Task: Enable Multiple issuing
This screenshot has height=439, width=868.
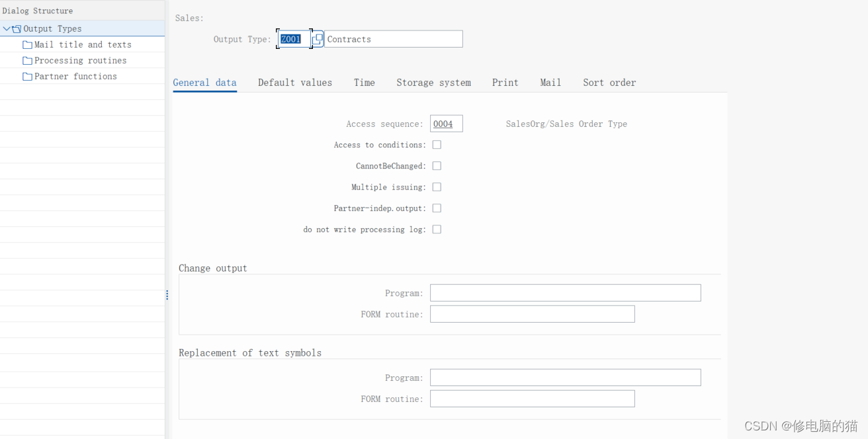Action: pyautogui.click(x=437, y=186)
